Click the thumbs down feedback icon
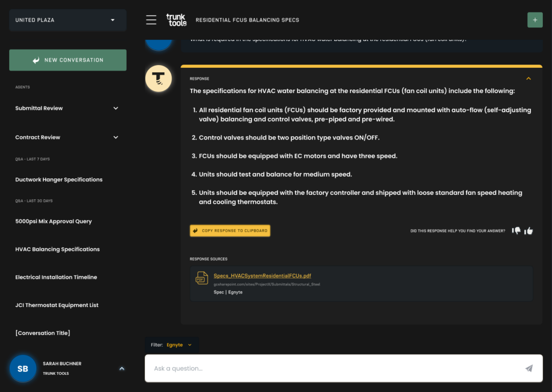552x392 pixels. tap(516, 230)
